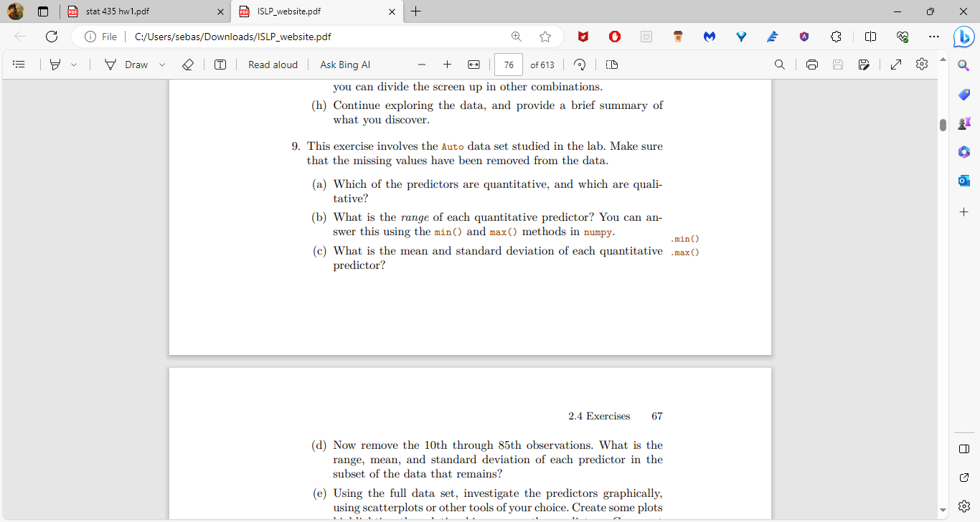Zoom in using the plus control
The image size is (980, 522).
click(447, 65)
